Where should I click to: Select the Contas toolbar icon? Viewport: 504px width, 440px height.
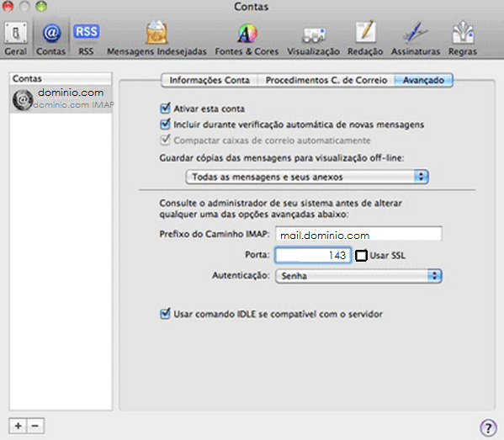pos(50,38)
